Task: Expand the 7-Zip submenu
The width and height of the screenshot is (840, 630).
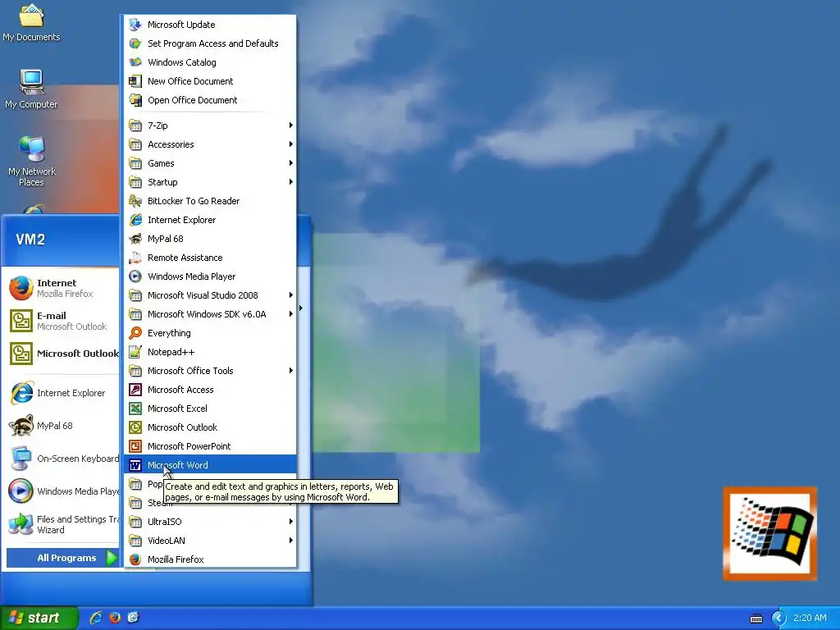Action: coord(210,126)
